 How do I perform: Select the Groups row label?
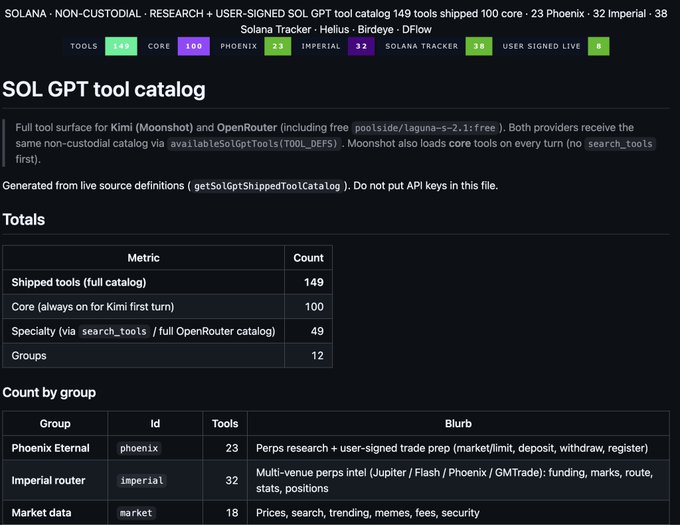[x=29, y=356]
